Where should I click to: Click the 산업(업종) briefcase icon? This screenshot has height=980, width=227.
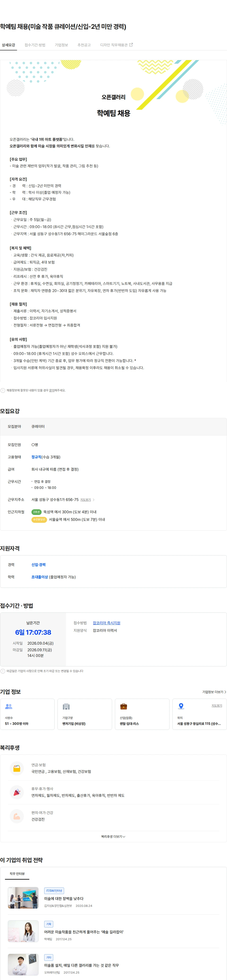coord(124,706)
